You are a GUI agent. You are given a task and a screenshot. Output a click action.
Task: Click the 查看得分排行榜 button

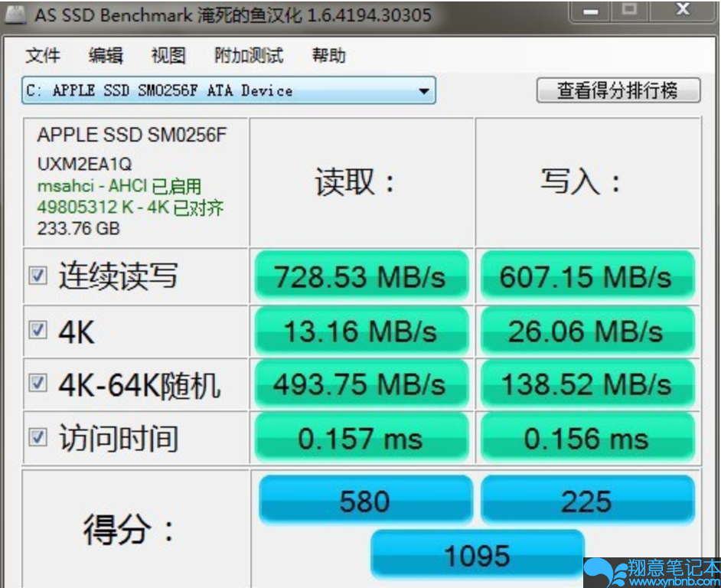pos(618,90)
